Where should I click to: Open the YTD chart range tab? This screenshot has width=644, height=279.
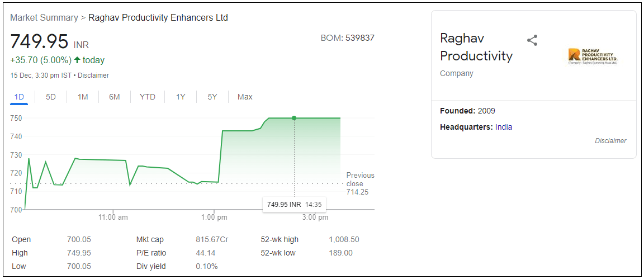click(x=148, y=97)
